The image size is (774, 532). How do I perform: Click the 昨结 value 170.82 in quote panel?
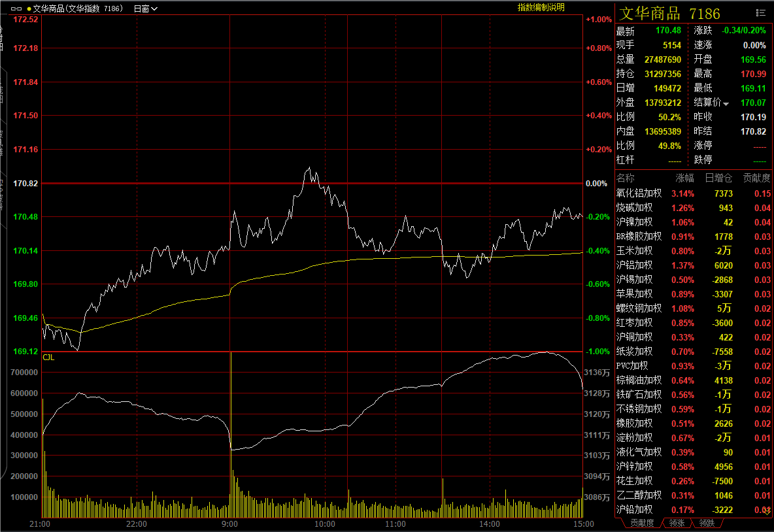click(x=753, y=132)
